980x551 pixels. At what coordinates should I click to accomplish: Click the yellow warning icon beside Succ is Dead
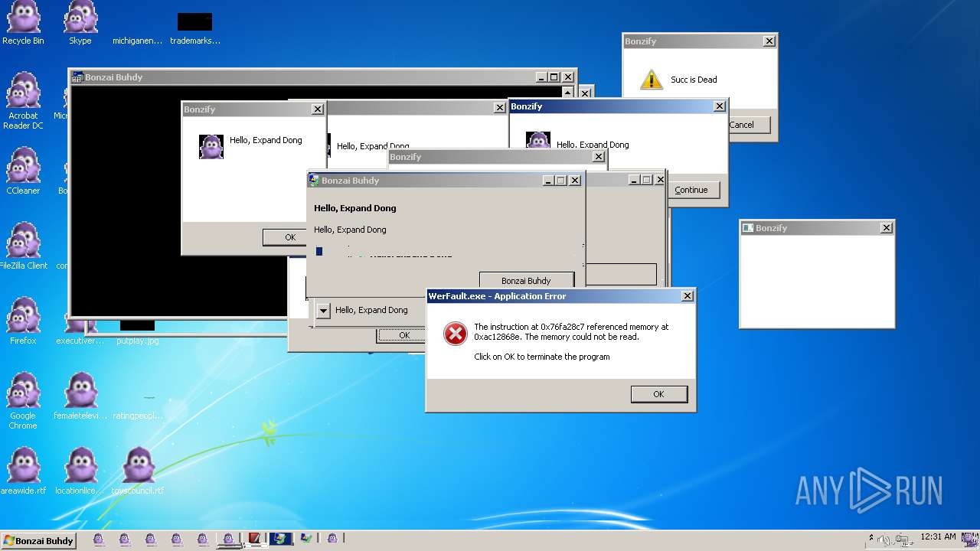click(651, 79)
